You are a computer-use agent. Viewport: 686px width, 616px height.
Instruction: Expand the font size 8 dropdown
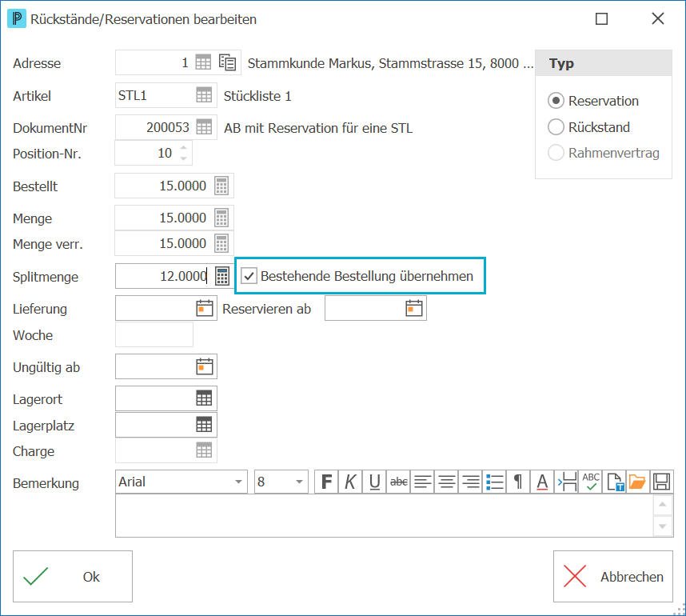(299, 482)
